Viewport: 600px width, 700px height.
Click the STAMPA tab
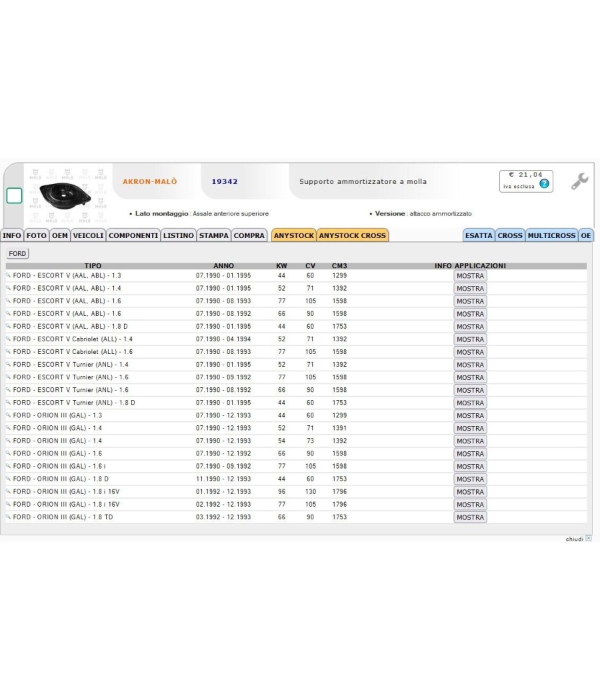(x=213, y=235)
